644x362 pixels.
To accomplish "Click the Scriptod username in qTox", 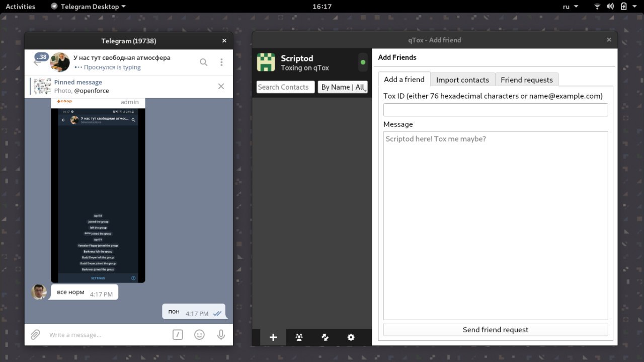I will pyautogui.click(x=297, y=58).
